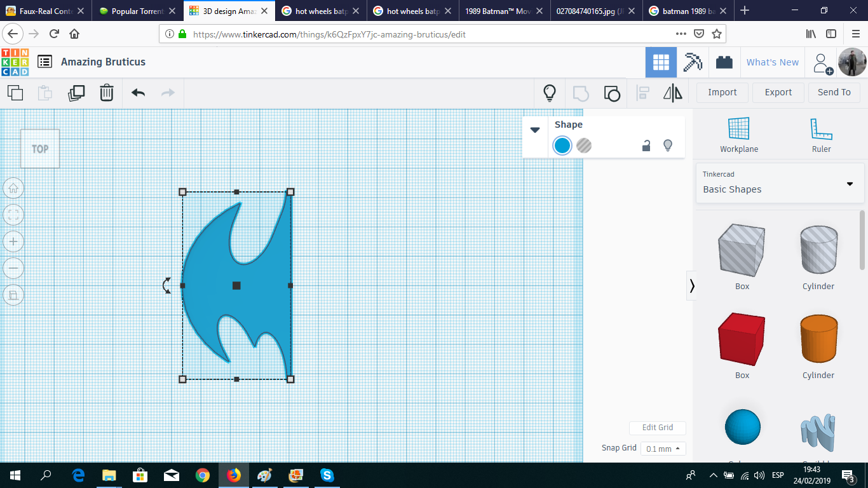Choose the Solid blue color option
868x488 pixels.
[x=562, y=146]
